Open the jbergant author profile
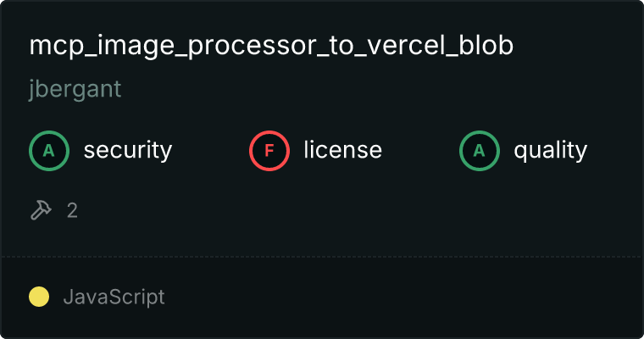The image size is (644, 339). 75,90
